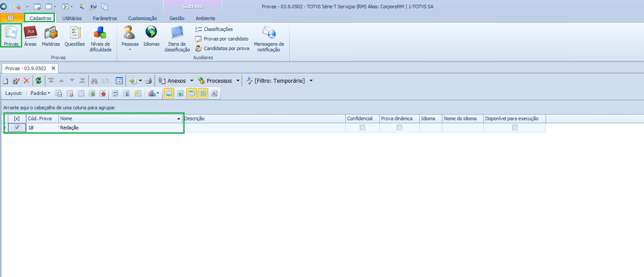Click the red X delete icon
The image size is (644, 277).
pyautogui.click(x=27, y=81)
